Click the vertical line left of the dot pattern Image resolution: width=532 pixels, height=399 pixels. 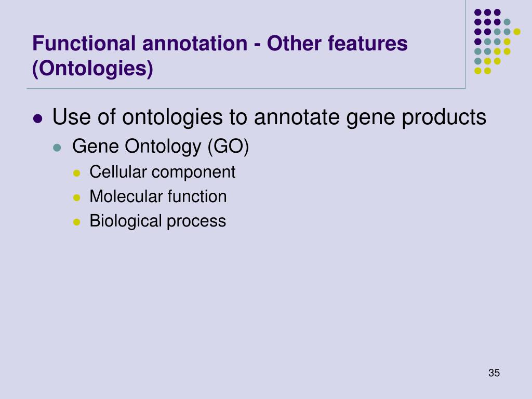tap(465, 44)
